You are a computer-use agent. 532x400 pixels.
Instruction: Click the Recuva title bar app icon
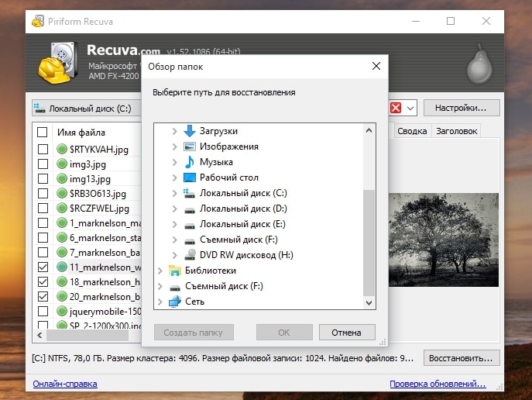(38, 21)
